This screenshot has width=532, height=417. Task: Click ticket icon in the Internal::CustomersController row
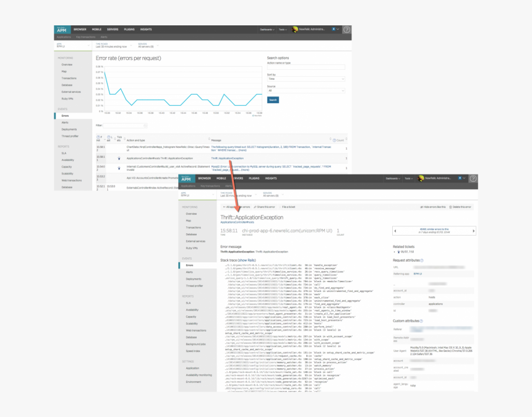pyautogui.click(x=119, y=168)
